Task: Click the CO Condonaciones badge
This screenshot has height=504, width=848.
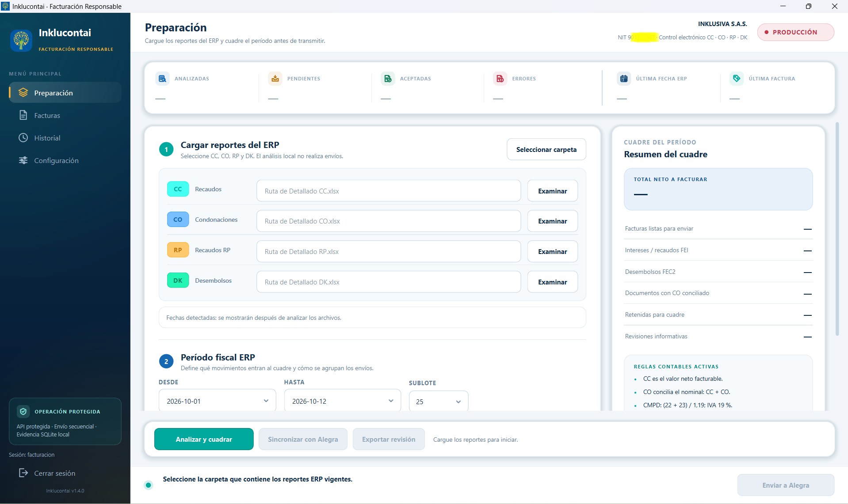Action: point(178,220)
